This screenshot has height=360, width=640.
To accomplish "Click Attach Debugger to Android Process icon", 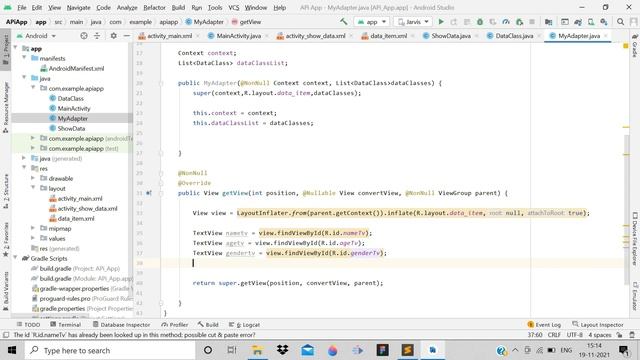I will click(519, 22).
